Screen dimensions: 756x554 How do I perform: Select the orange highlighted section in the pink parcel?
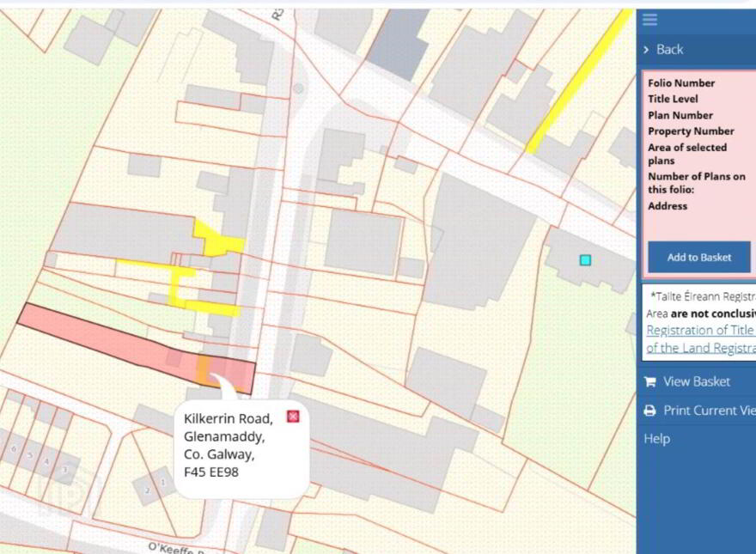[x=204, y=368]
